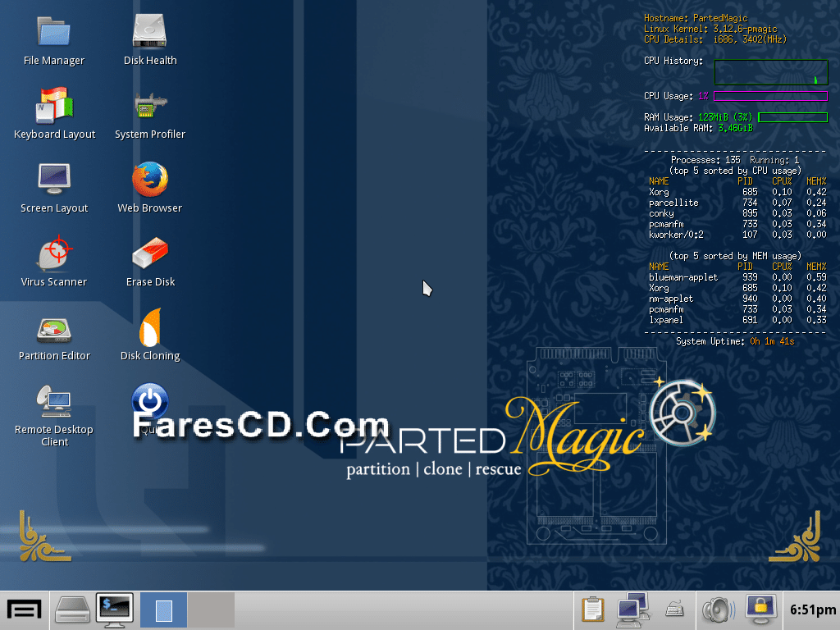Viewport: 840px width, 630px height.
Task: Select the blueman-applet process row
Action: click(737, 277)
